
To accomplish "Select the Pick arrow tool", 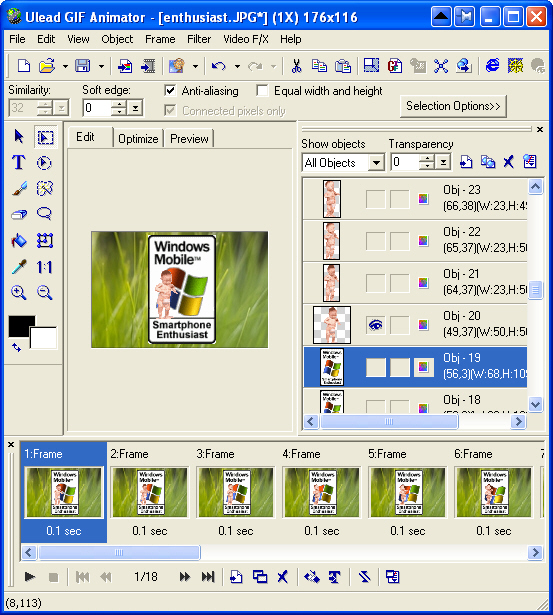I will (x=19, y=136).
